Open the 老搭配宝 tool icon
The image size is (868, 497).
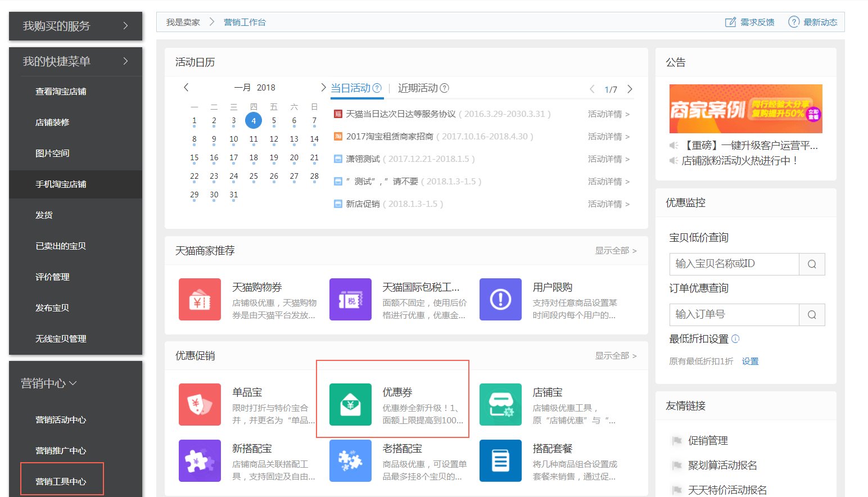(x=350, y=460)
